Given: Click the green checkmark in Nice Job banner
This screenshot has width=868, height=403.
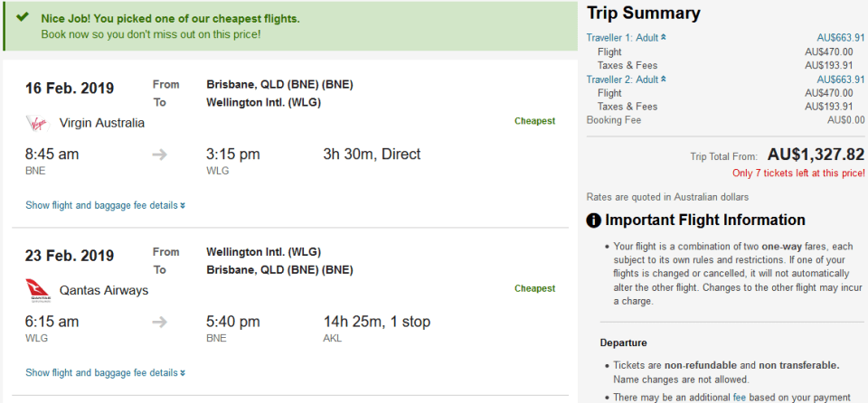Looking at the screenshot, I should tap(23, 18).
